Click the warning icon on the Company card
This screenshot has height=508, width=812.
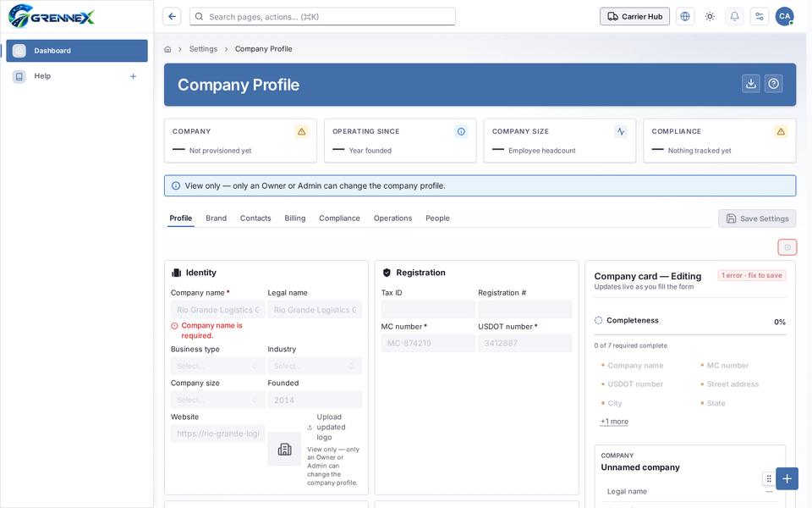click(301, 132)
